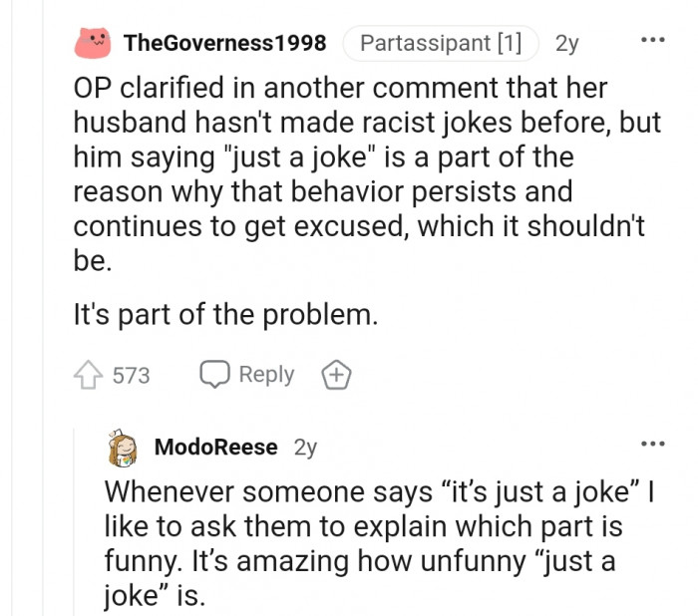Image resolution: width=698 pixels, height=616 pixels.
Task: Visit TheGoverness1998 username profile link
Action: pos(224,43)
